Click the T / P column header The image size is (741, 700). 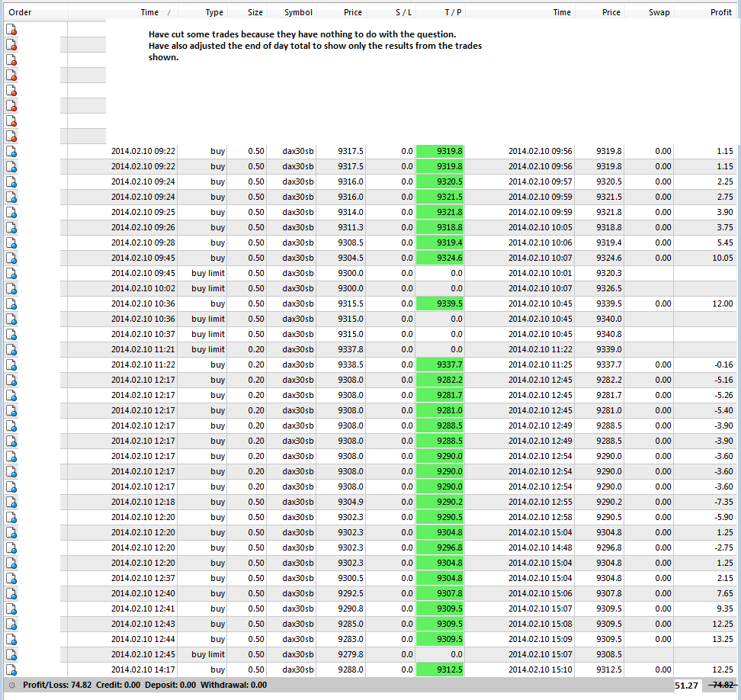click(x=453, y=12)
